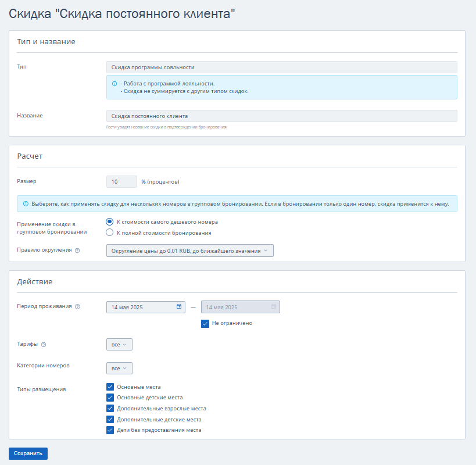This screenshot has height=465, width=476.
Task: Toggle Основные места checkbox
Action: (110, 387)
